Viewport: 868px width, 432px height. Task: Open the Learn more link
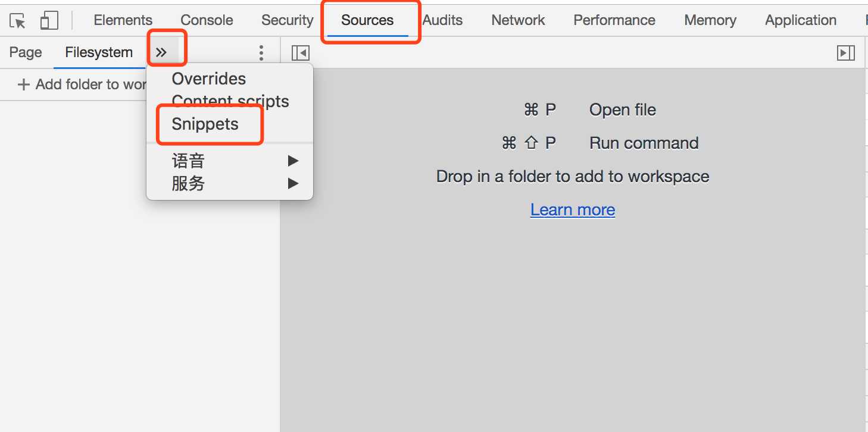573,209
